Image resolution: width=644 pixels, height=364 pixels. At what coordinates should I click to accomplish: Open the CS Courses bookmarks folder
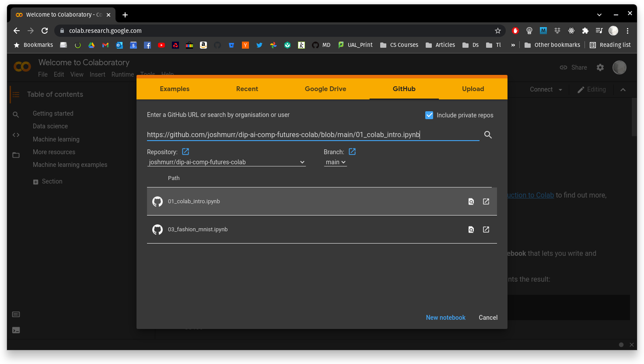tap(399, 45)
